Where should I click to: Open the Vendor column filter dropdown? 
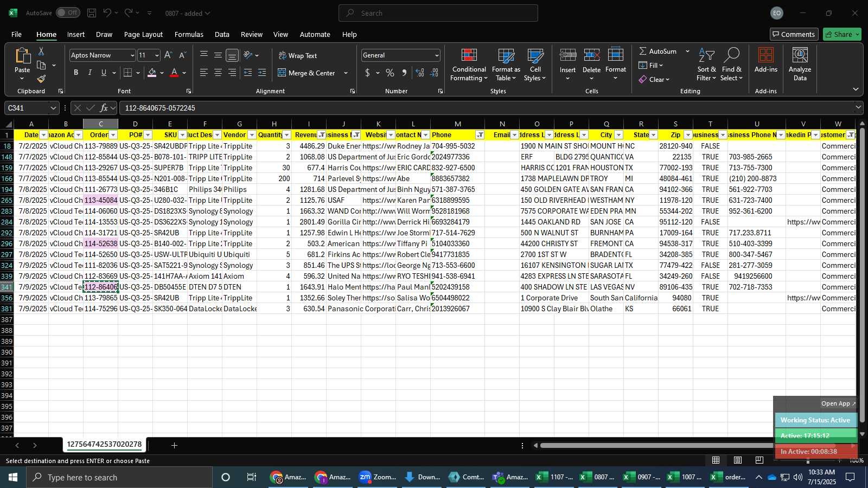tap(252, 135)
